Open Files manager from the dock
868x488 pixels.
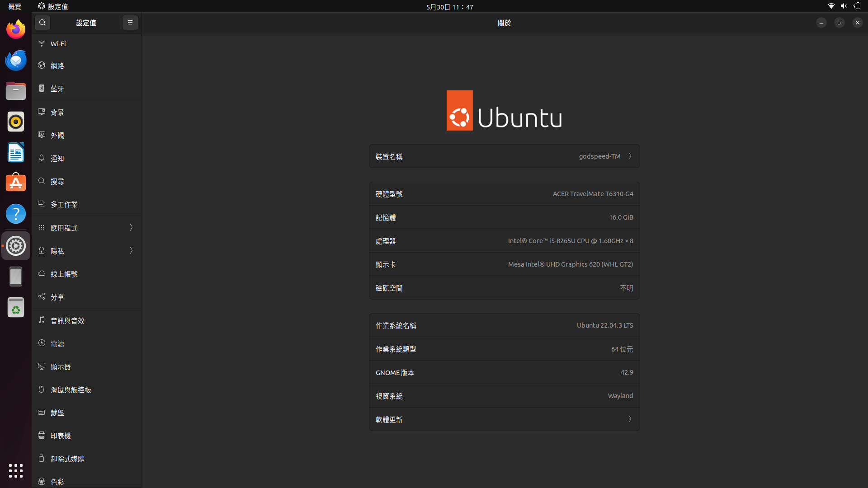coord(16,91)
